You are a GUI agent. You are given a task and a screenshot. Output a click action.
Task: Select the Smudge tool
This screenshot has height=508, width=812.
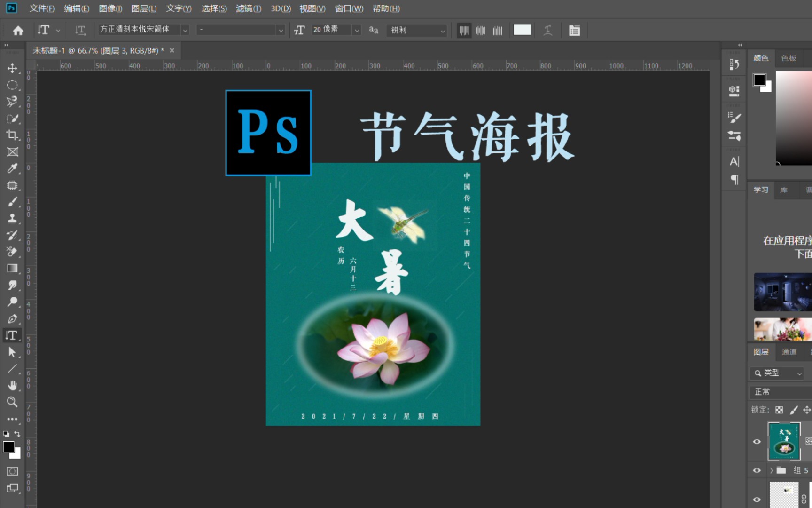(x=12, y=285)
